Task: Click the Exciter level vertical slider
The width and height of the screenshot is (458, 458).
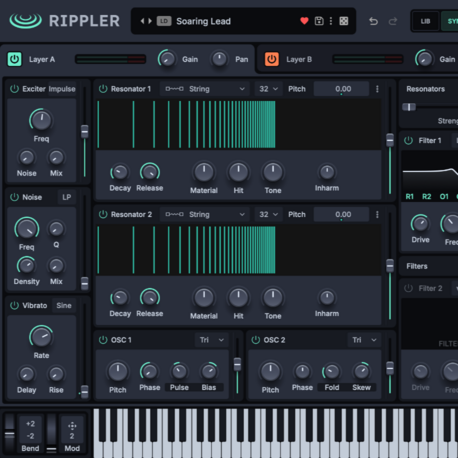Action: click(x=85, y=132)
